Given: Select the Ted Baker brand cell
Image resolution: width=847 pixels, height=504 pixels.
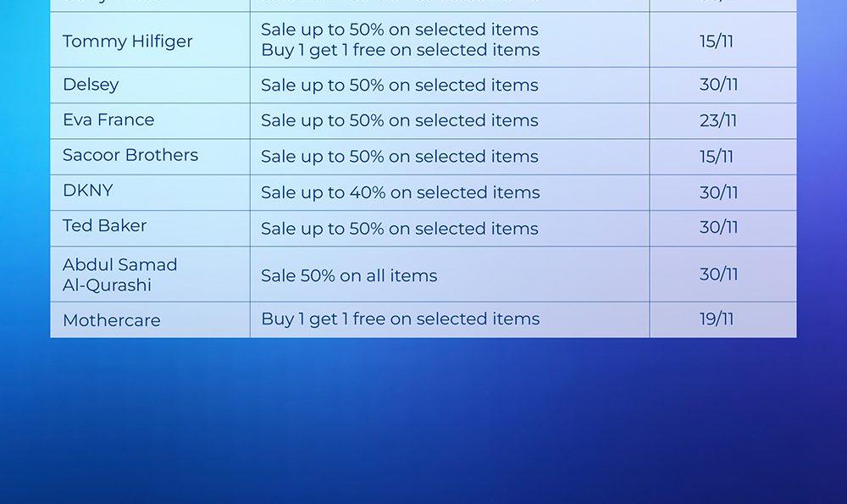Looking at the screenshot, I should click(x=105, y=226).
